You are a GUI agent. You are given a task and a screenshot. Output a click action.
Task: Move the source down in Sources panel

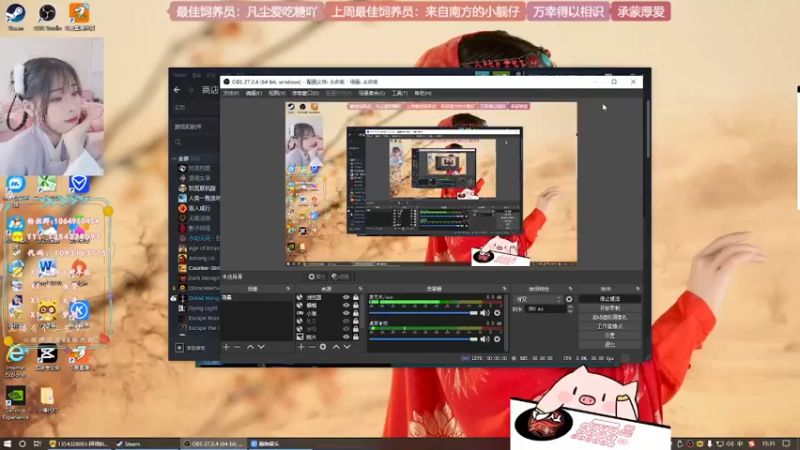(x=347, y=347)
